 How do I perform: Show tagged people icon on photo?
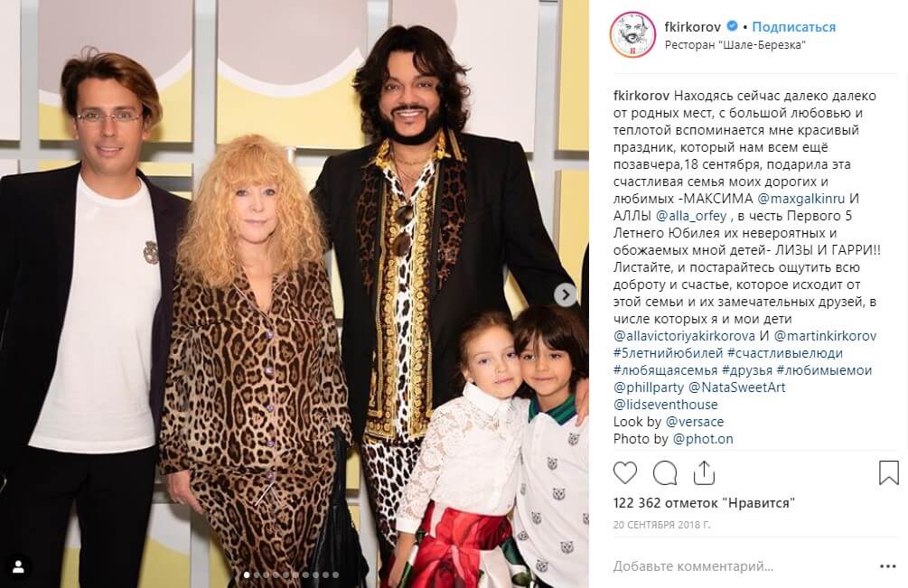click(18, 566)
